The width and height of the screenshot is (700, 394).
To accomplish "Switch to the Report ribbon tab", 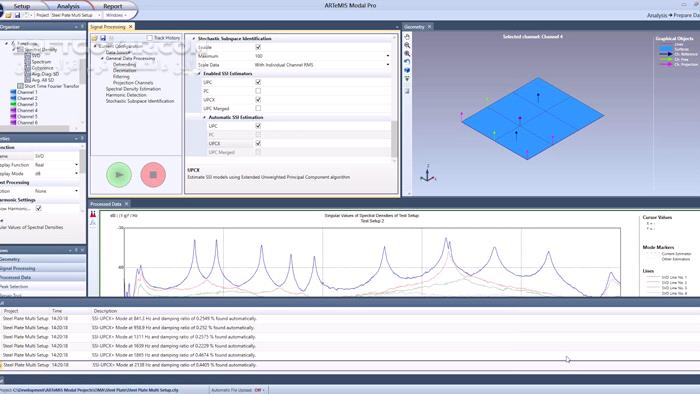I will 112,6.
